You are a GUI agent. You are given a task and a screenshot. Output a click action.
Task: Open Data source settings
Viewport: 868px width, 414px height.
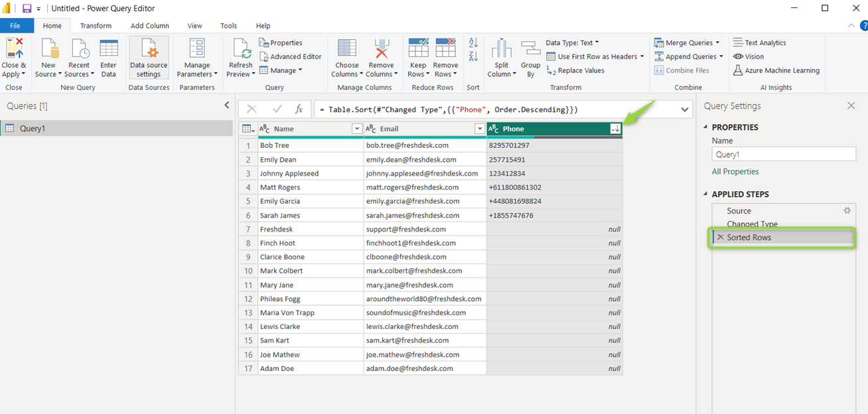149,58
